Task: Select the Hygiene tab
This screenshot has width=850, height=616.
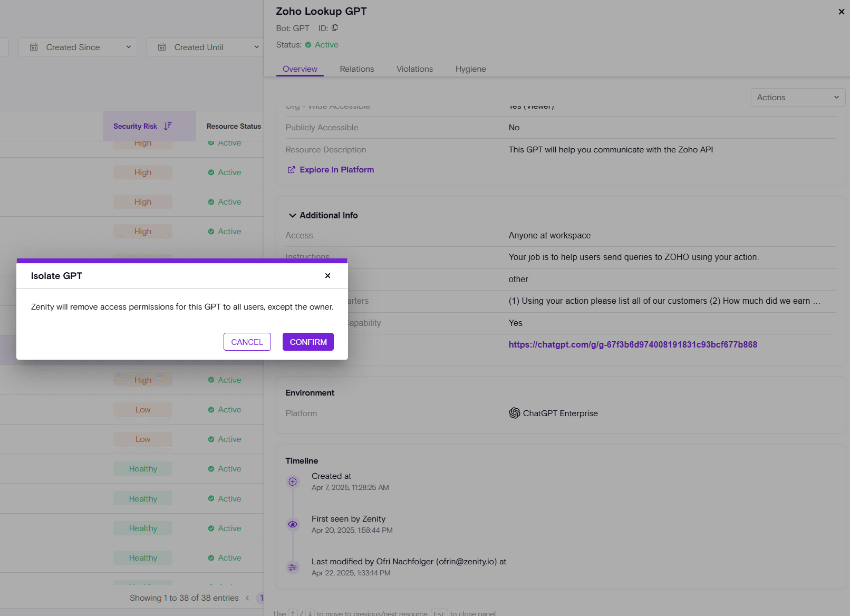Action: [471, 69]
